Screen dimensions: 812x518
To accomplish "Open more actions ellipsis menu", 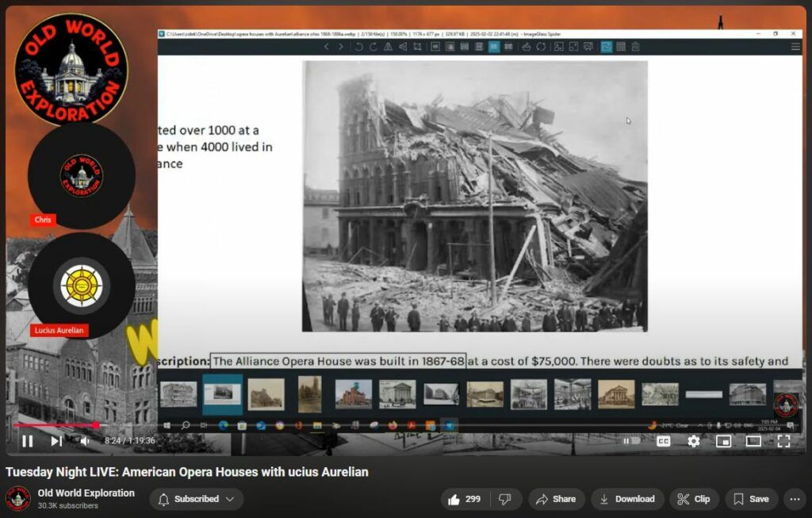I will (795, 499).
